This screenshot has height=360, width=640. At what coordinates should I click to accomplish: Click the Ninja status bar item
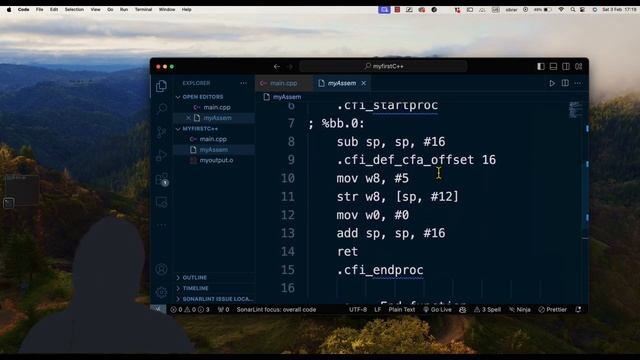pyautogui.click(x=520, y=310)
